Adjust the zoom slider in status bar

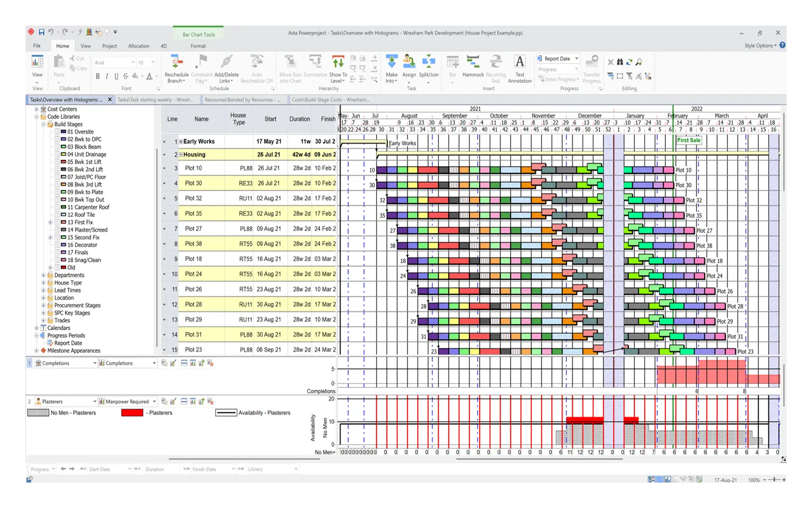774,479
